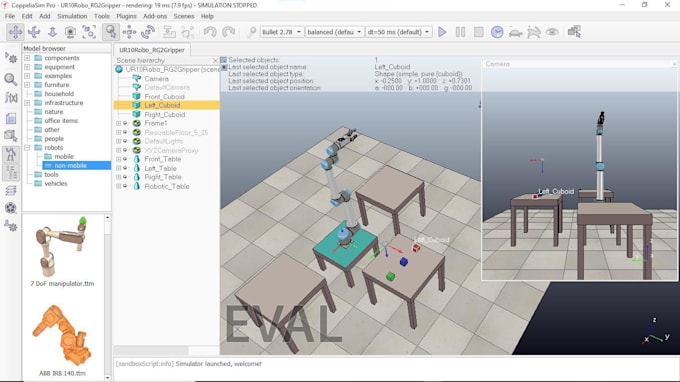Click the redo arrow icon
Screen dimensions: 680x382
[229, 32]
